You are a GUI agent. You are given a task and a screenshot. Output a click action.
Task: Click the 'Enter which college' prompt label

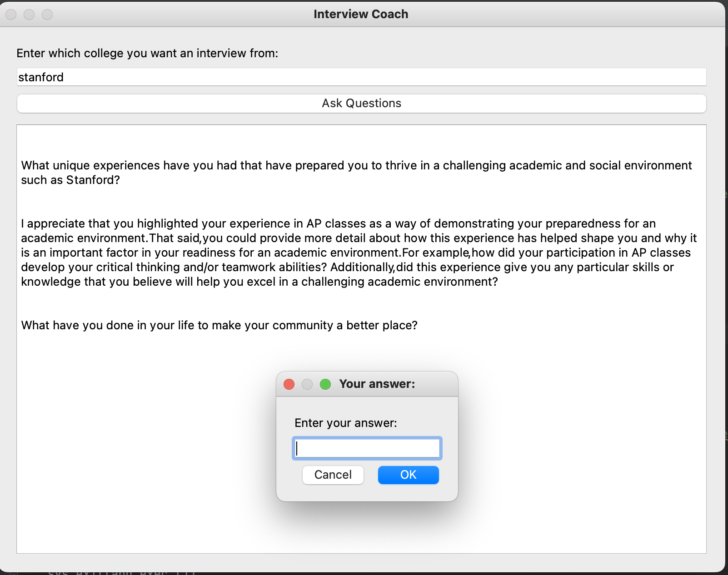coord(147,53)
